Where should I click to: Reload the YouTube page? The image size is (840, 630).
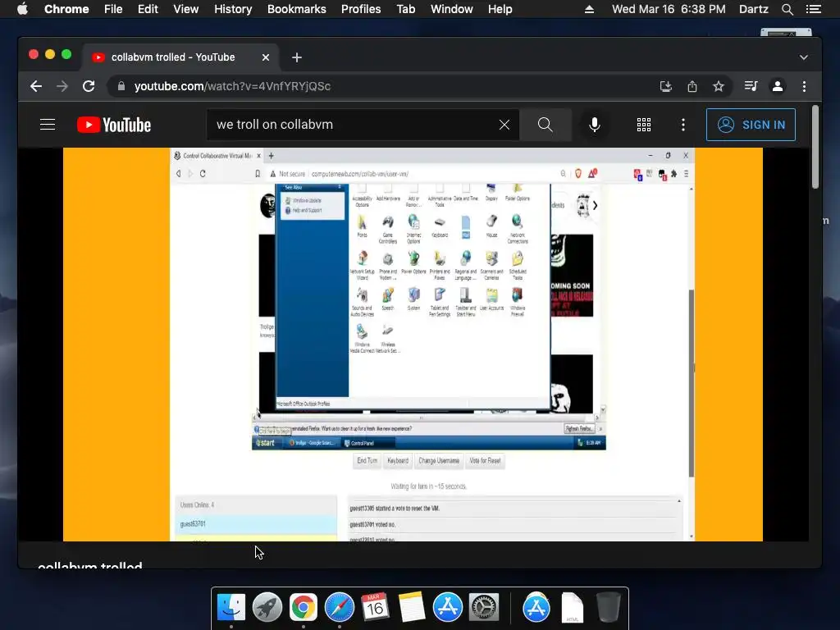[x=89, y=86]
